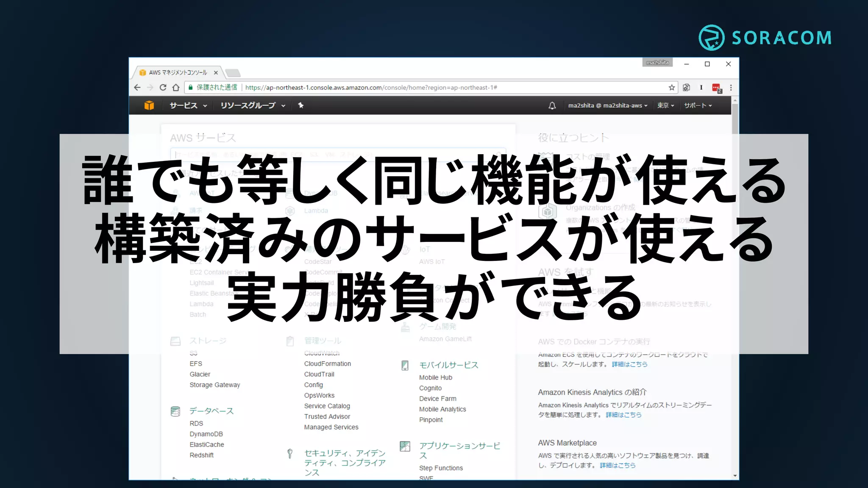
Task: Click the モバイルサービス category heading
Action: click(x=449, y=365)
